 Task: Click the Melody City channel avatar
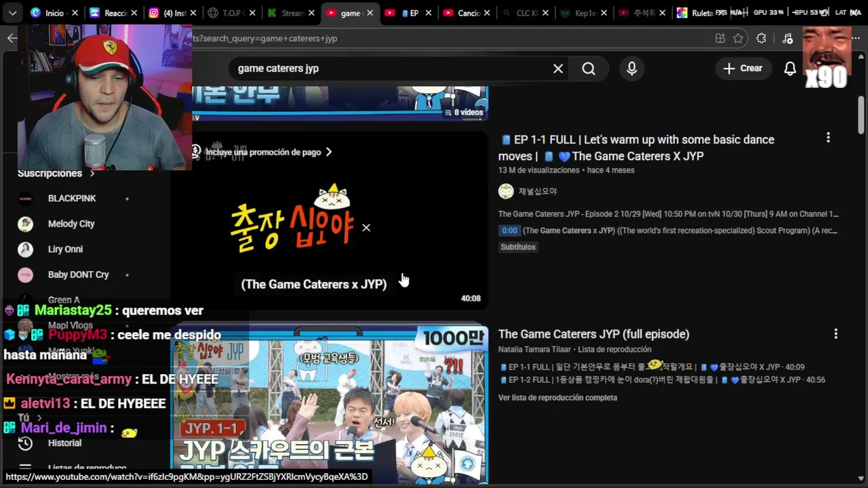click(x=25, y=224)
